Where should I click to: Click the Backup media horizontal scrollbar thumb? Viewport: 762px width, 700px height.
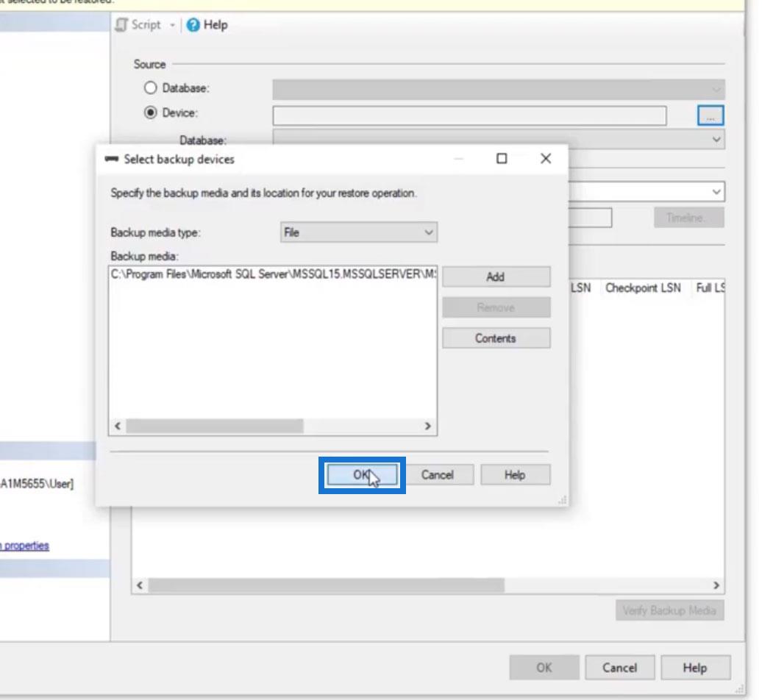coord(215,426)
